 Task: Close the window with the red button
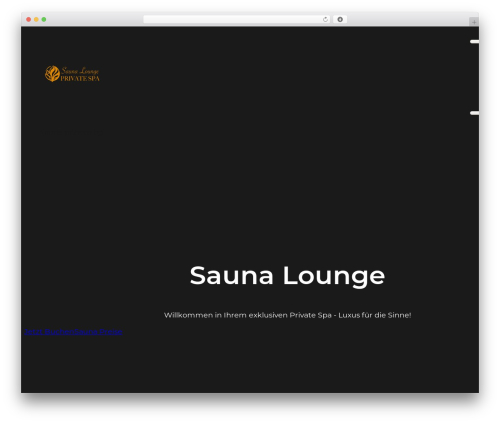[29, 20]
